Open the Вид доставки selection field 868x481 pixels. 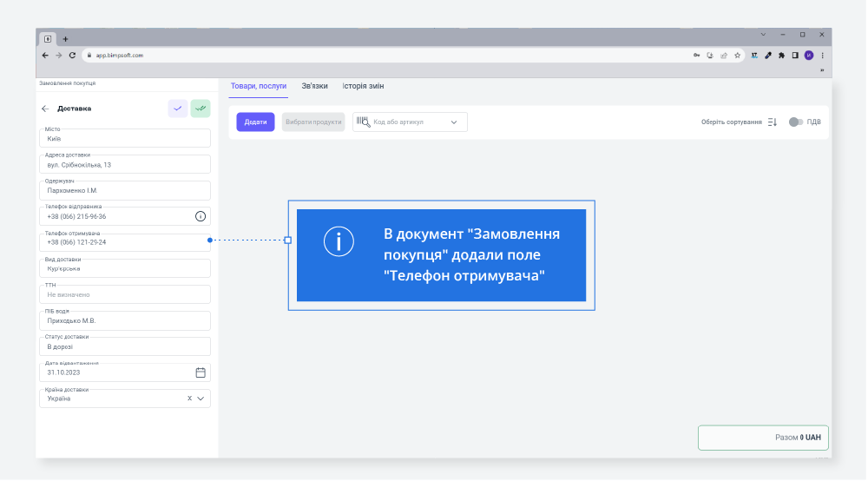(127, 269)
